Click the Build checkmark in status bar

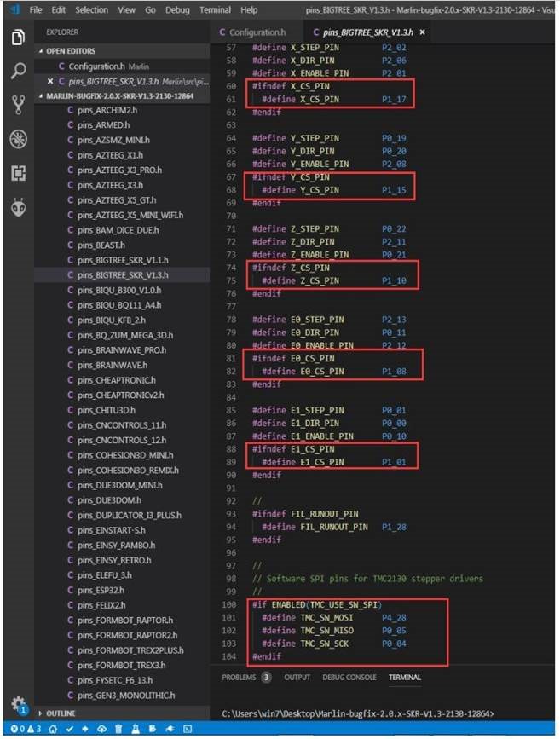tap(69, 730)
